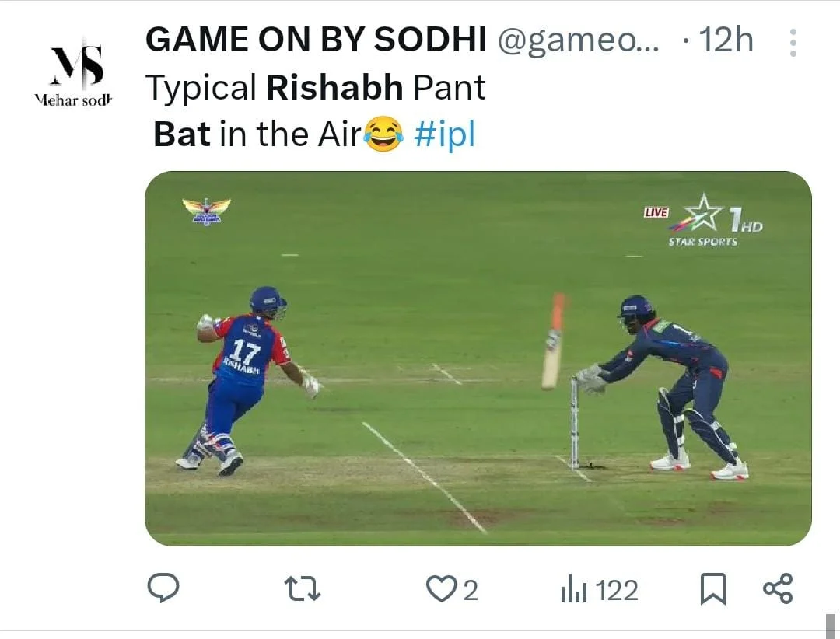Click the @gameo... username handle

click(577, 40)
